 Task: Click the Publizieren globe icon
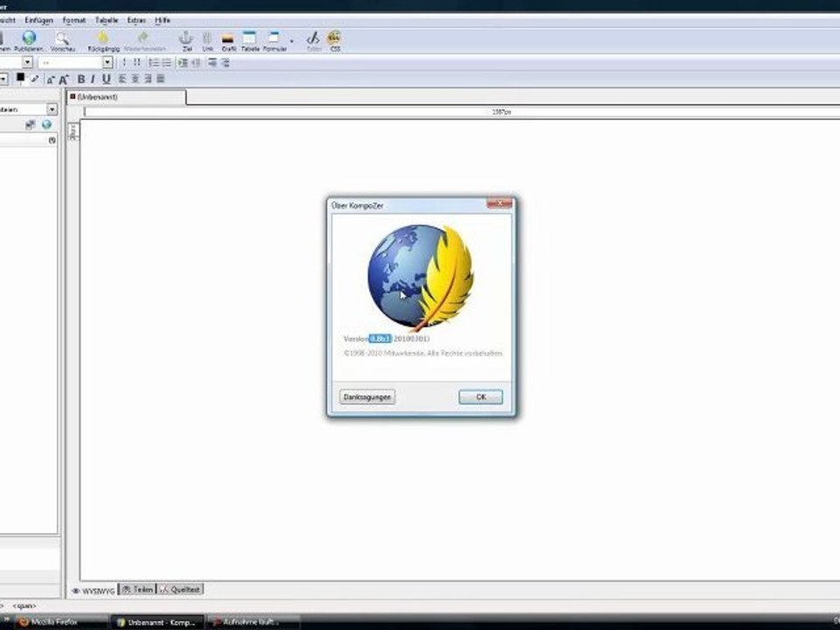pyautogui.click(x=29, y=38)
